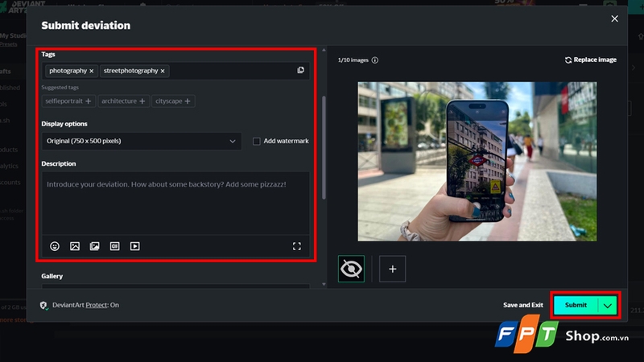Insert a GIF into the description
644x362 pixels.
[114, 246]
